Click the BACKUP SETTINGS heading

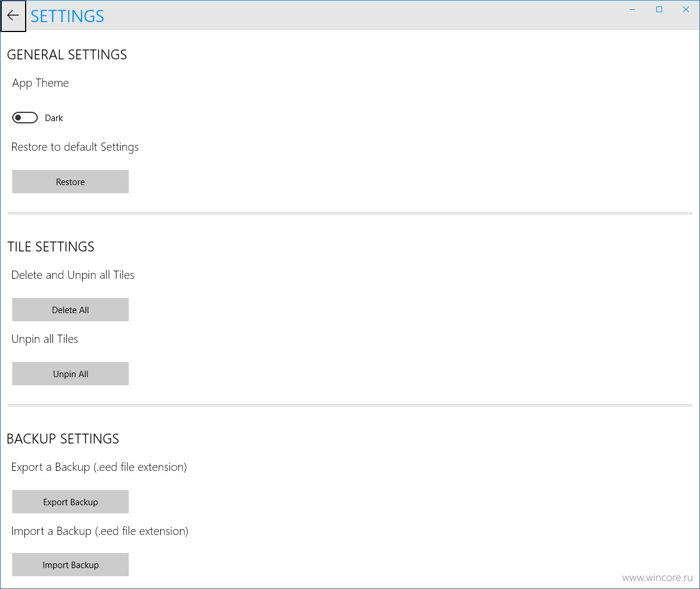pos(63,439)
